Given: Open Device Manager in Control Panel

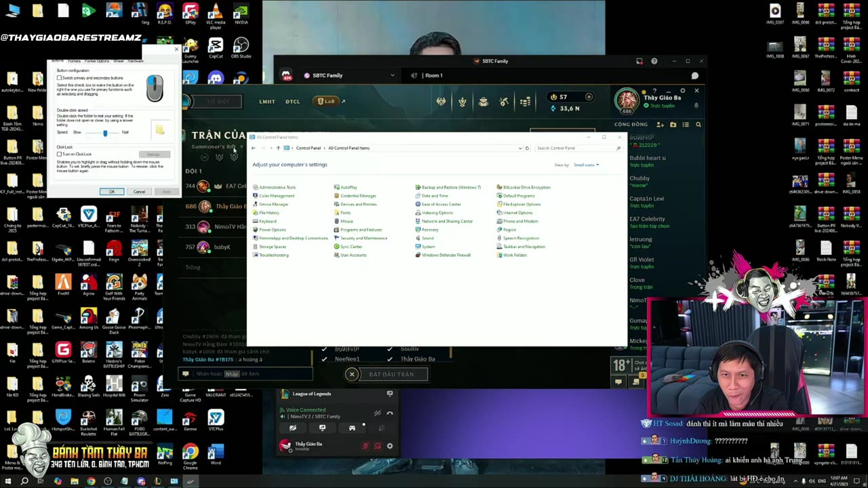Looking at the screenshot, I should [x=271, y=204].
